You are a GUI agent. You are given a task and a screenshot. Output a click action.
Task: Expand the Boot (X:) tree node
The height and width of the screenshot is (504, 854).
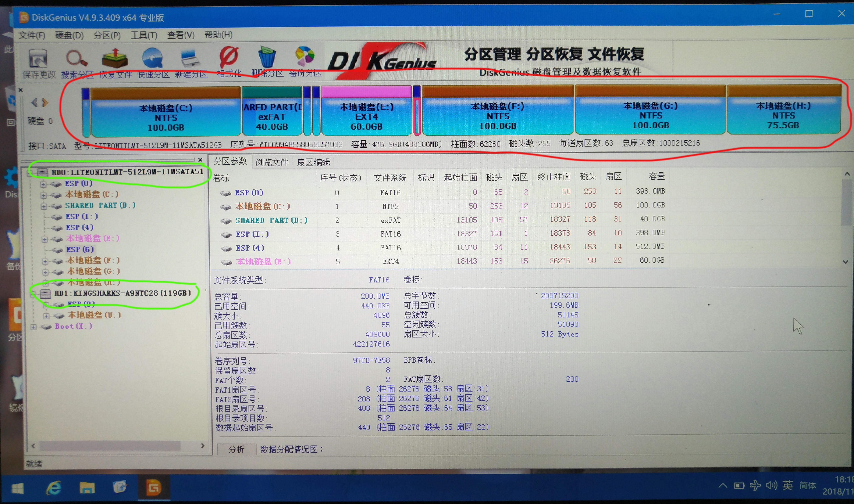(33, 327)
